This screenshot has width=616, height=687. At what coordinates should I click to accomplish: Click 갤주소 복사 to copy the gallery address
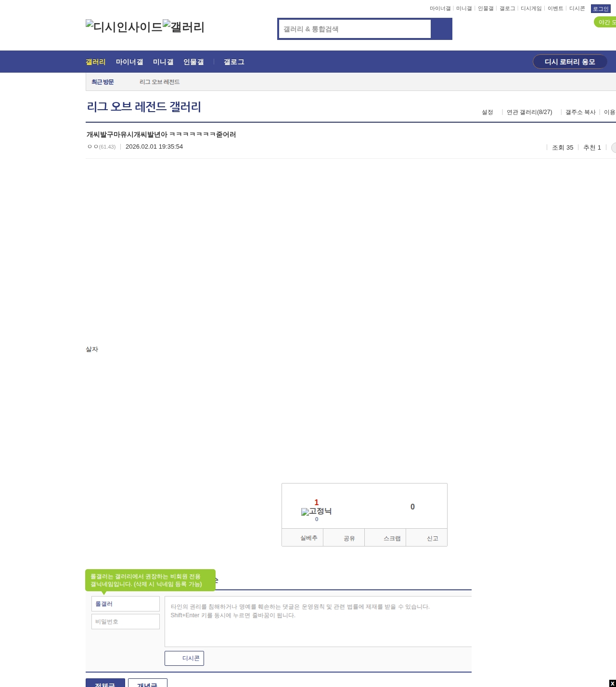click(580, 112)
